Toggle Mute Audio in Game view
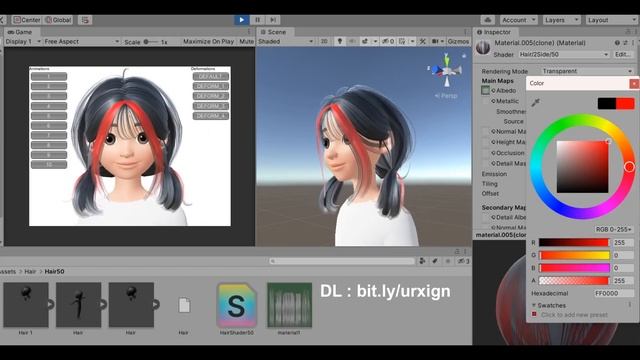 tap(246, 41)
